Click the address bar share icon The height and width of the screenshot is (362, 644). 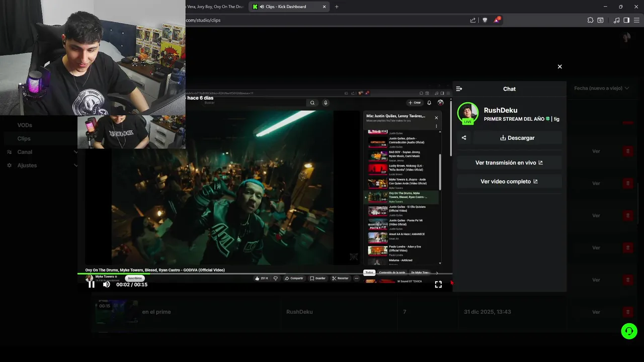pos(473,20)
